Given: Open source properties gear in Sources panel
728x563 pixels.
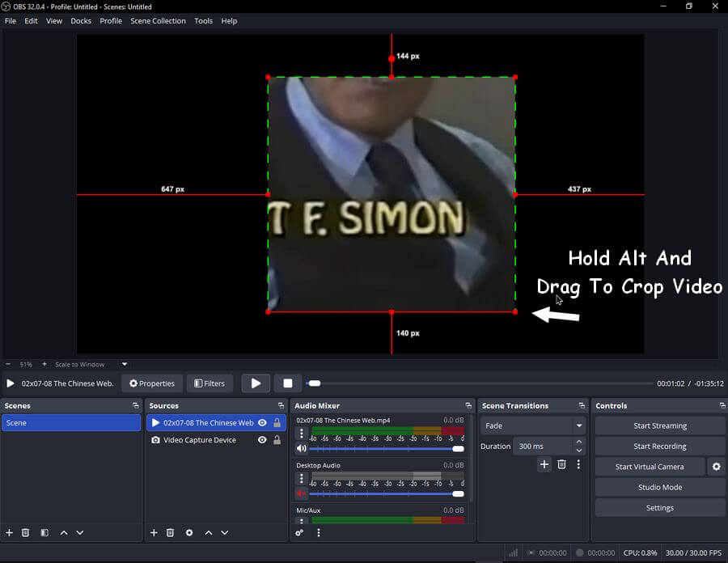Looking at the screenshot, I should tap(189, 533).
